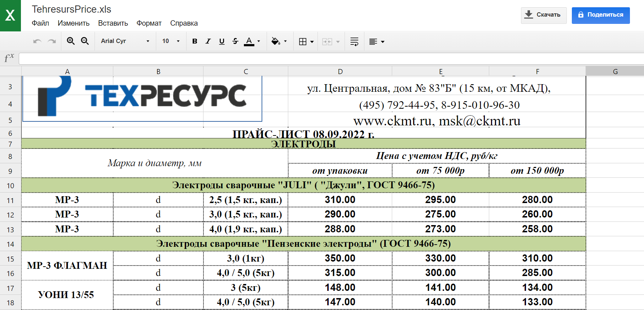Select the cell 295.00
Image resolution: width=644 pixels, height=310 pixels.
point(441,200)
